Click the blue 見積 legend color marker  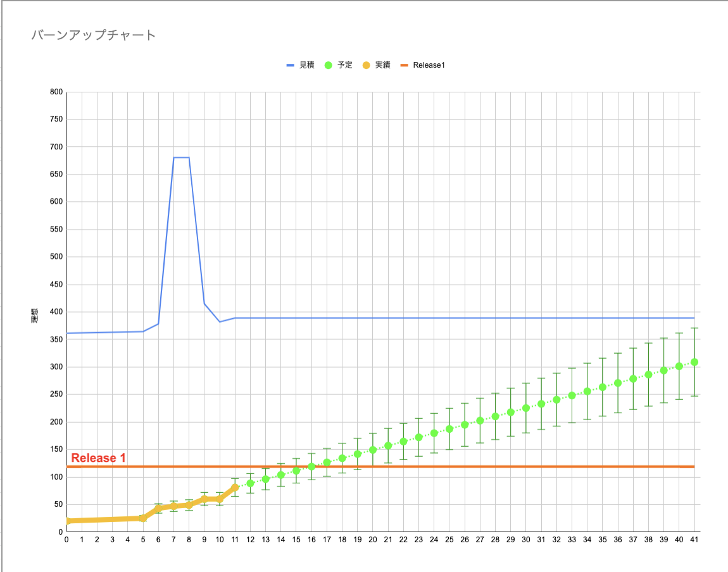[290, 65]
